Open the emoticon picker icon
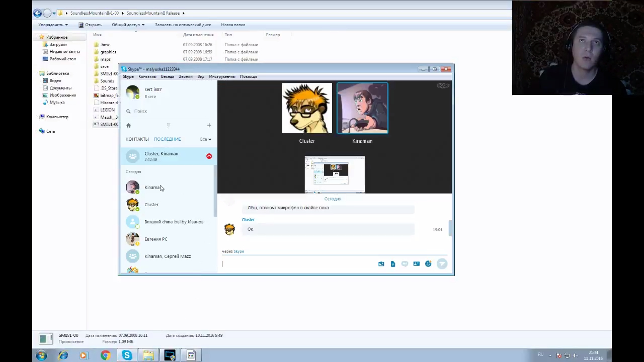The image size is (644, 362). (x=428, y=264)
